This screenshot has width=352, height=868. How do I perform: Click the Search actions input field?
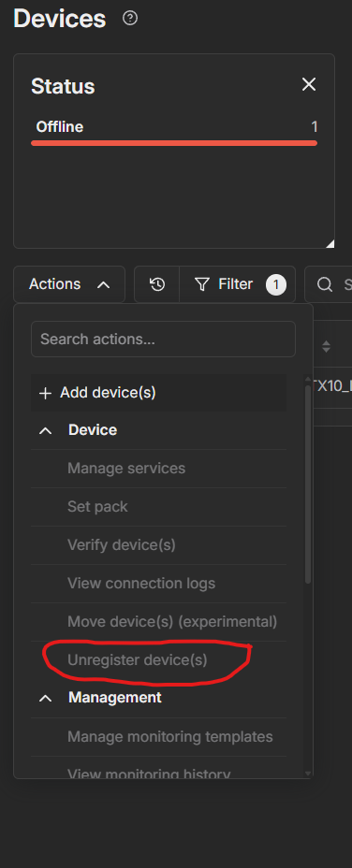point(163,339)
